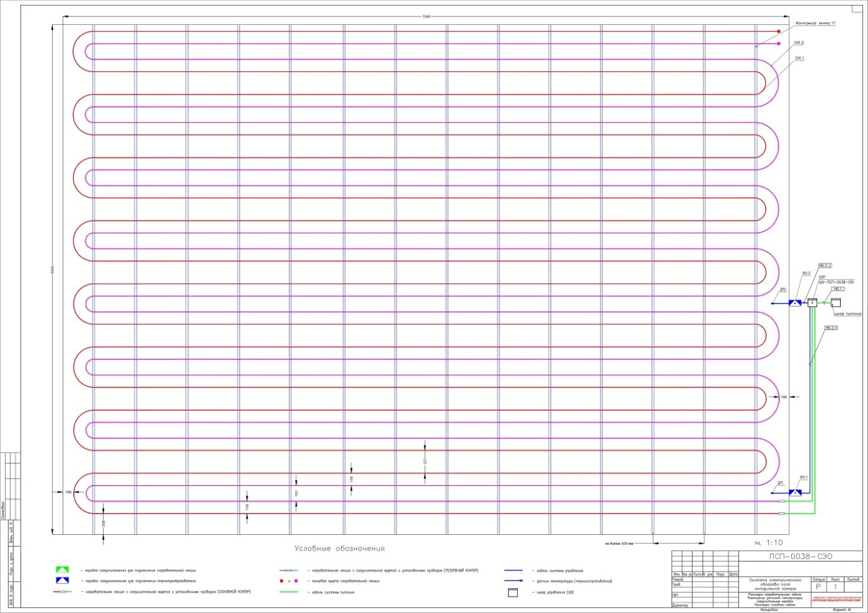Click the СН1.2 callout label
Screen dimensions: 868x613
click(x=799, y=43)
